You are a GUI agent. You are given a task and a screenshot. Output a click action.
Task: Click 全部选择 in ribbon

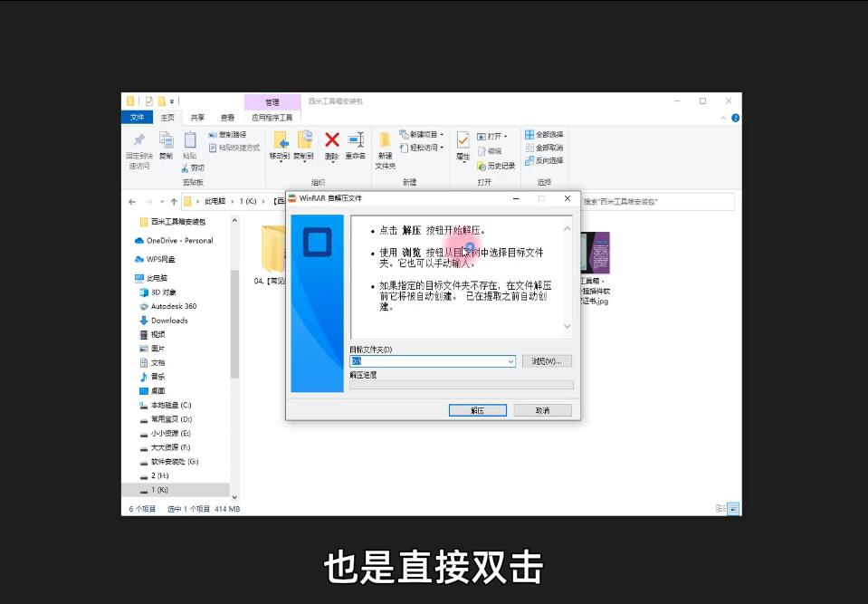coord(544,135)
